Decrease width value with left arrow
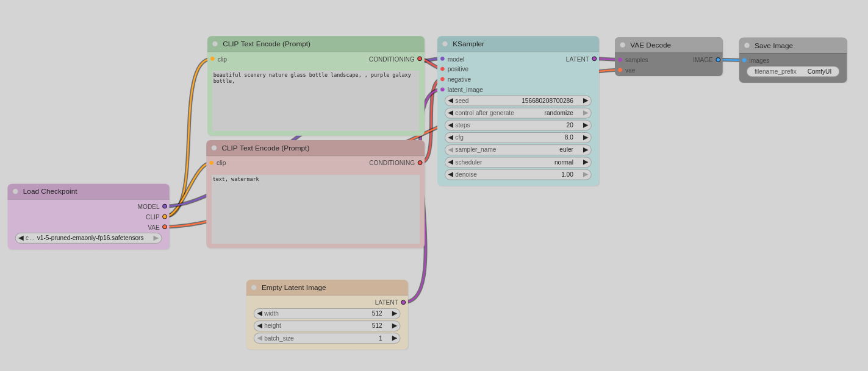 click(259, 314)
